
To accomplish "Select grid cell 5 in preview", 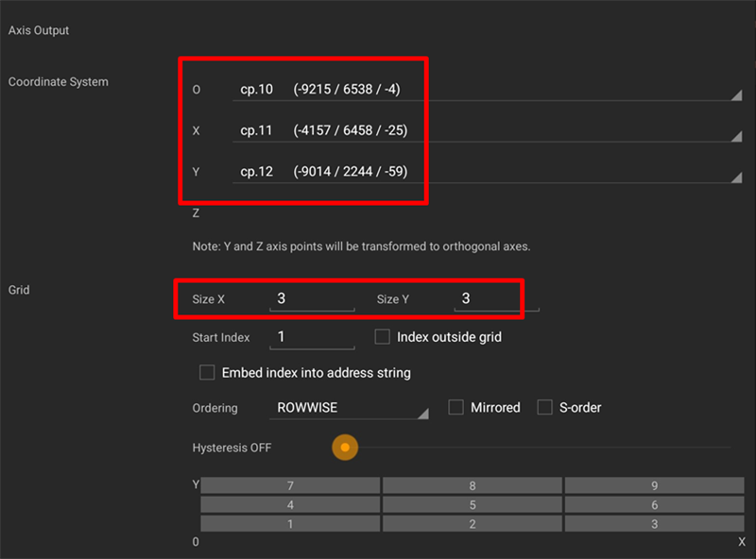I will tap(472, 505).
